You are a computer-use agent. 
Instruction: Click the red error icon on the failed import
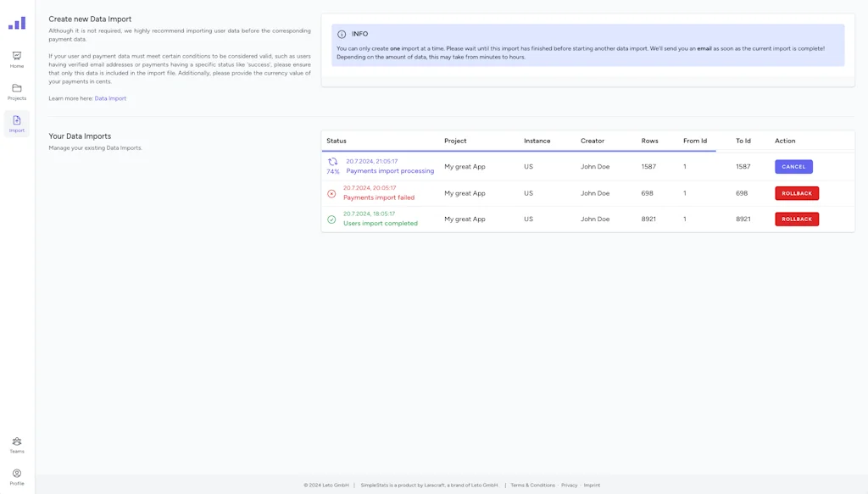[331, 192]
